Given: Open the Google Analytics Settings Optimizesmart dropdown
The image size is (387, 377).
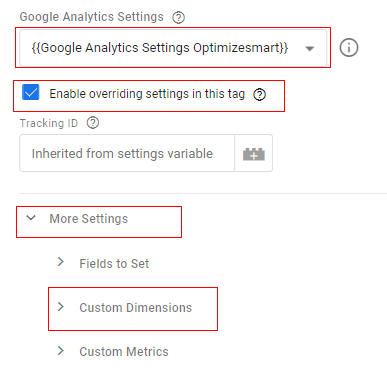Looking at the screenshot, I should click(x=173, y=48).
